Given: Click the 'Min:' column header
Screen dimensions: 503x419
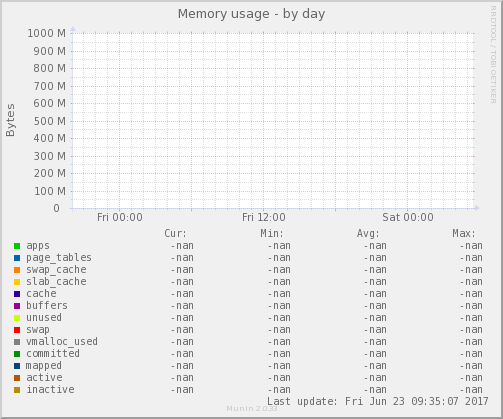Looking at the screenshot, I should (272, 233).
